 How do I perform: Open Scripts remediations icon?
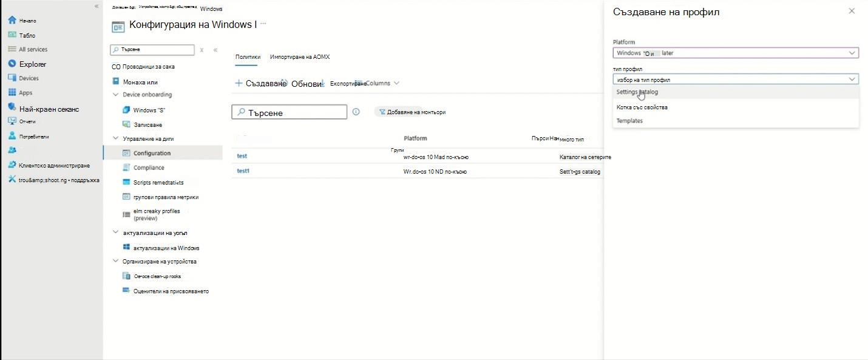tap(126, 182)
